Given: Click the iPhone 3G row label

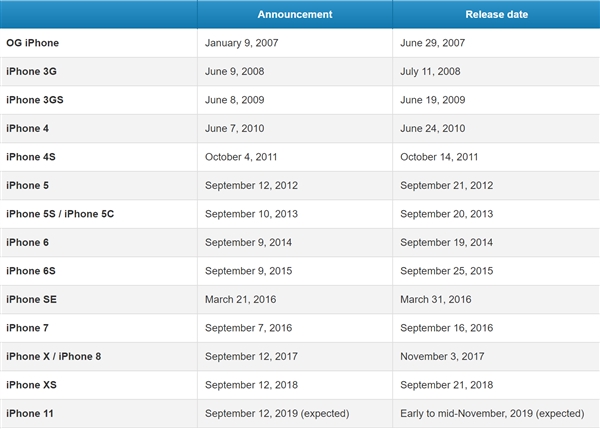Looking at the screenshot, I should (31, 72).
